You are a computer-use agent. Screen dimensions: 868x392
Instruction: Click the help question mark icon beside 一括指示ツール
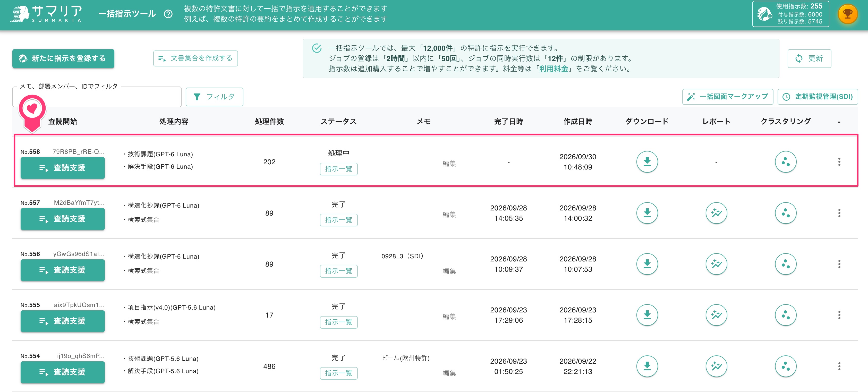pos(168,14)
